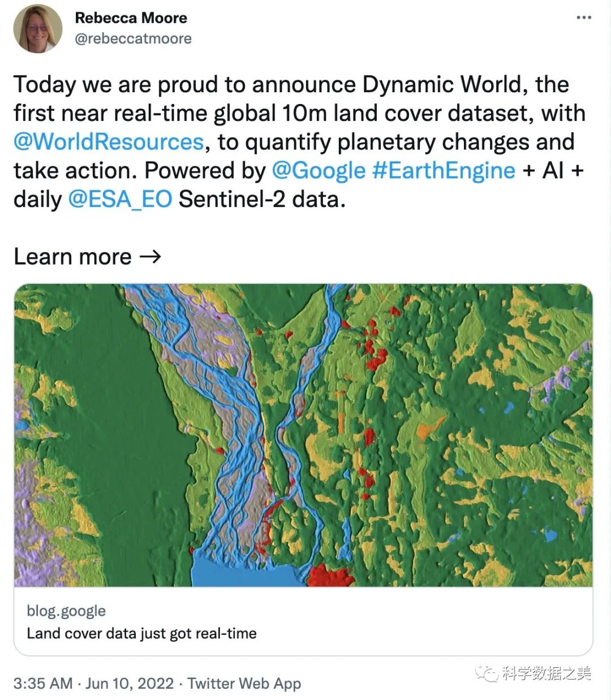Open the land cover map preview image
The height and width of the screenshot is (700, 611).
[303, 434]
